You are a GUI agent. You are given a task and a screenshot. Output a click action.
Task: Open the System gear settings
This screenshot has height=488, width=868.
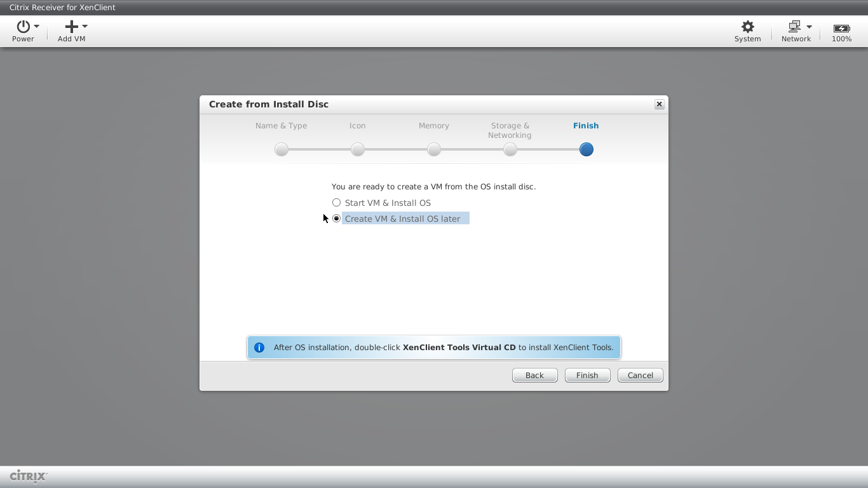pos(747,27)
